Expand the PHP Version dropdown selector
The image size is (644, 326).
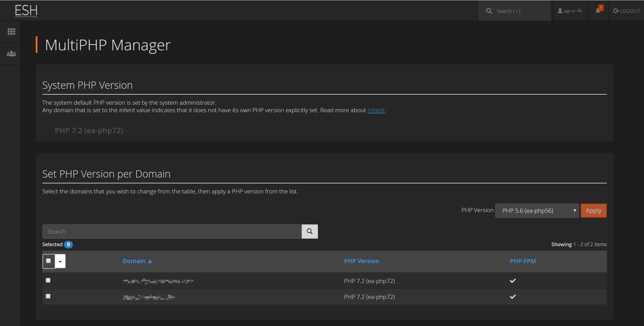[537, 210]
